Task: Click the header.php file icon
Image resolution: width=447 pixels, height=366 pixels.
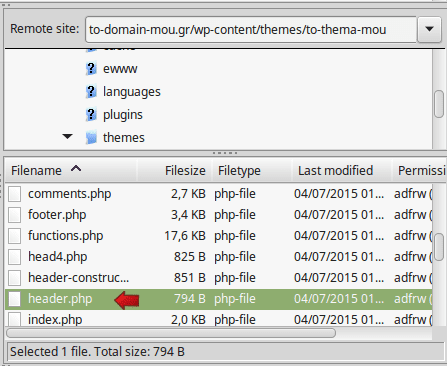Action: click(x=15, y=299)
